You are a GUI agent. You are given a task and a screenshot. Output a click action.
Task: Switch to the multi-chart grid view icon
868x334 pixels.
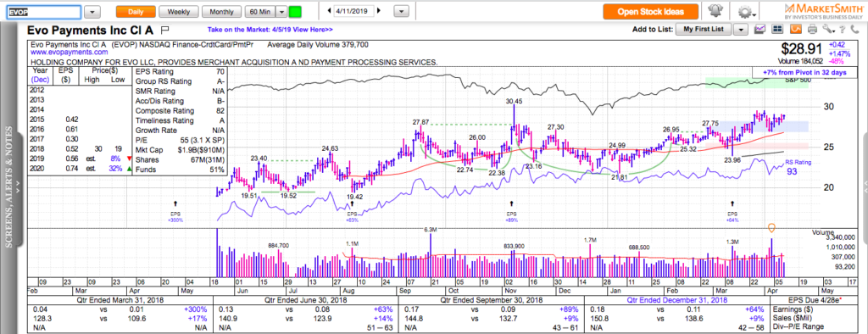[x=778, y=30]
